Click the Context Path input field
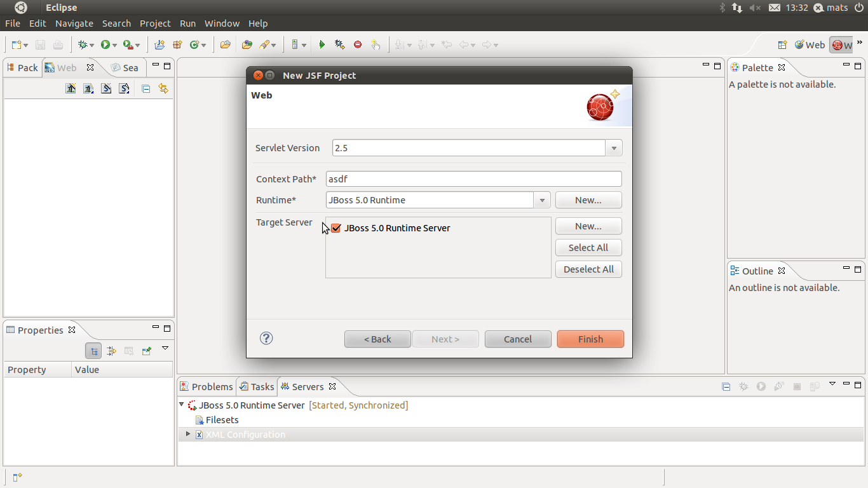The width and height of the screenshot is (868, 488). (x=473, y=179)
